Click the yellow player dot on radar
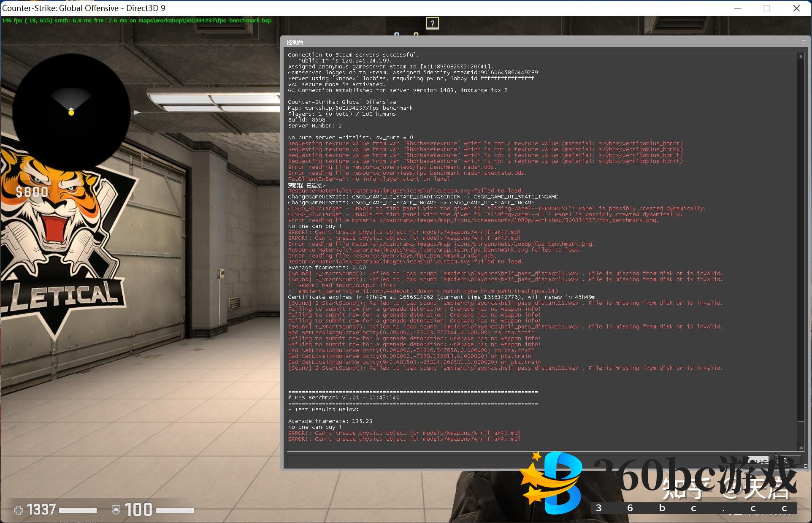812x523 pixels. click(71, 112)
